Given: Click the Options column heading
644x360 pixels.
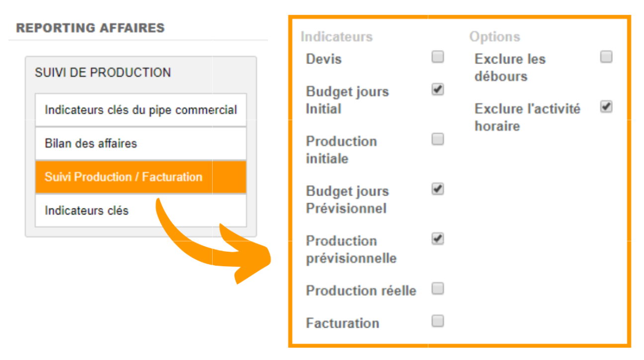Looking at the screenshot, I should click(494, 37).
